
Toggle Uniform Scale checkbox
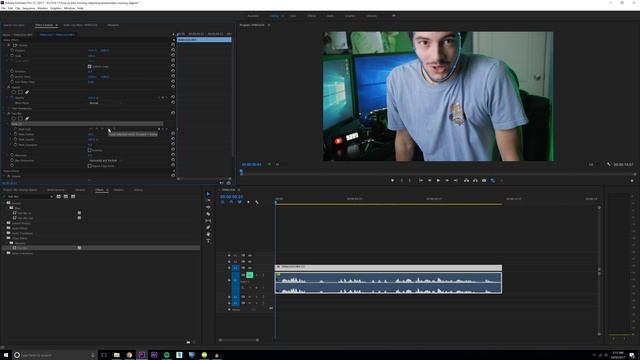tap(89, 66)
